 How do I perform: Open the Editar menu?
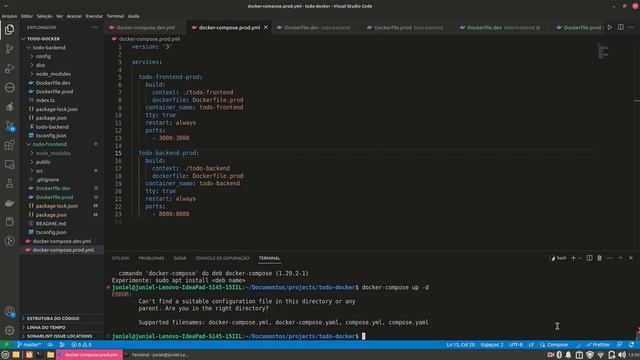coord(27,16)
